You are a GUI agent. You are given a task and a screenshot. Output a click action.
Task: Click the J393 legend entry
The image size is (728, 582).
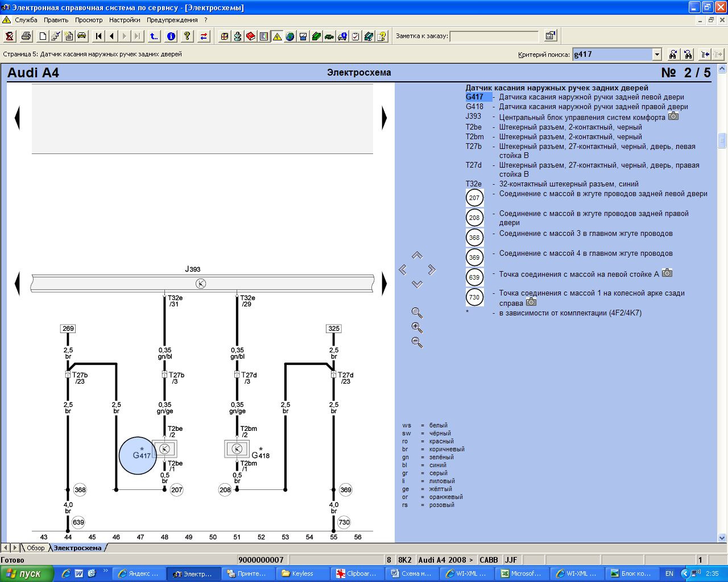[x=473, y=116]
